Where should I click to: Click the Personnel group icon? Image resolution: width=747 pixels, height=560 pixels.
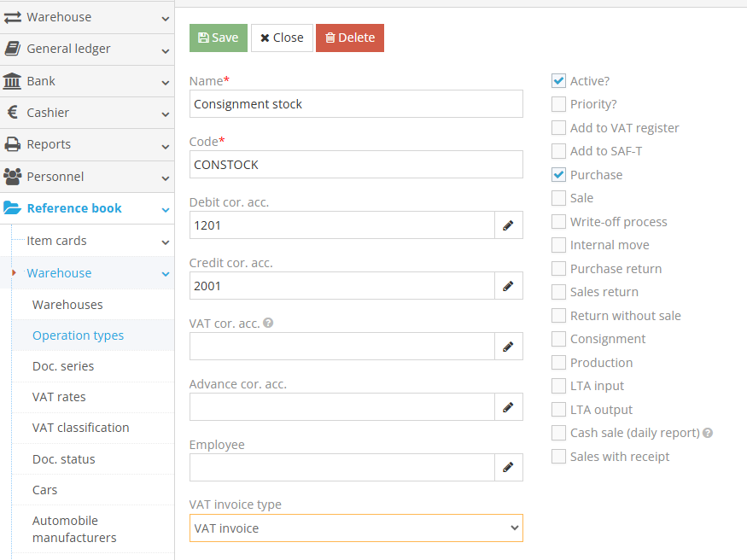[15, 176]
